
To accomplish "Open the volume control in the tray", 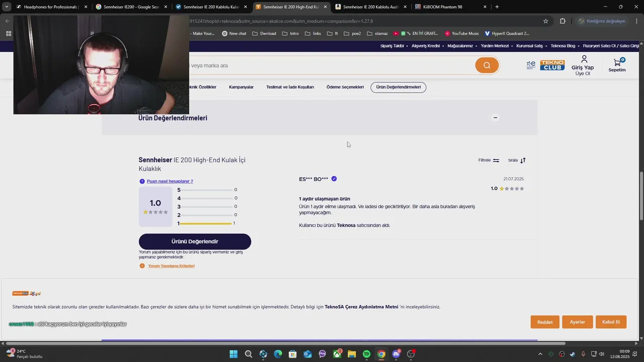I will point(602,354).
